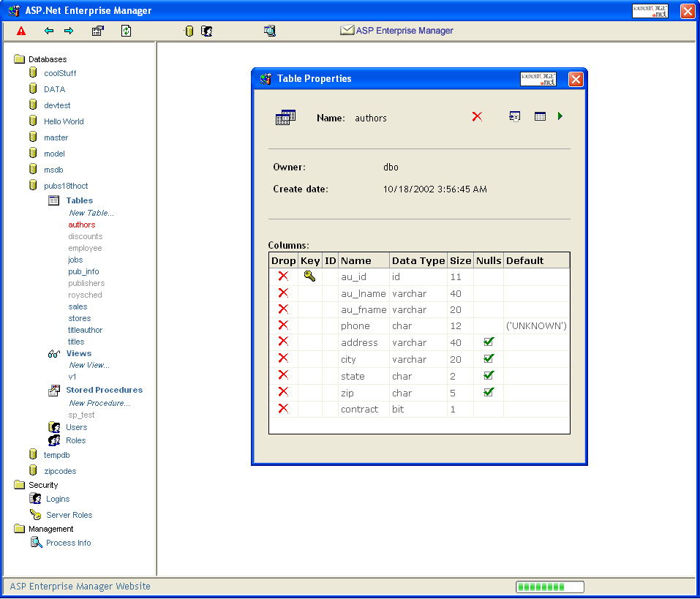Drop the phone column

tap(283, 325)
